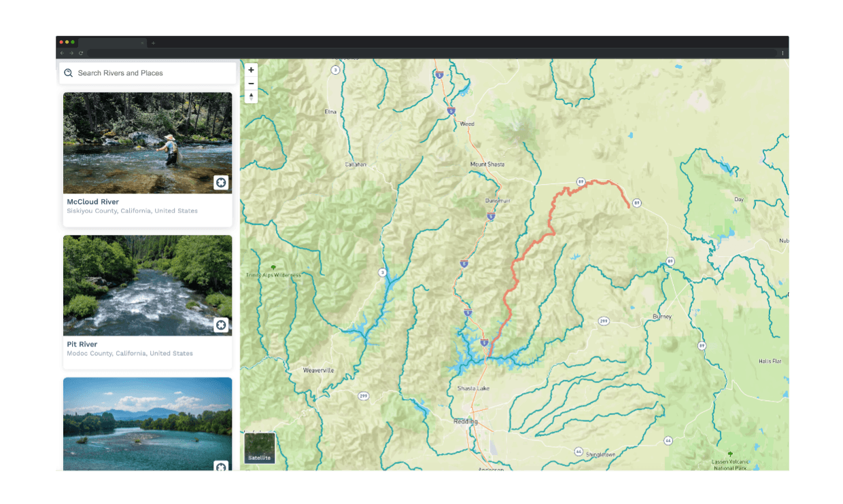Zoom out on the map
This screenshot has width=843, height=504.
[x=251, y=84]
